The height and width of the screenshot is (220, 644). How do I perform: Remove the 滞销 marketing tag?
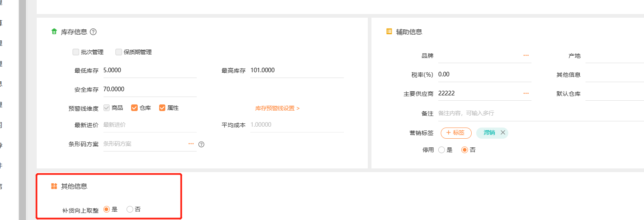point(503,132)
